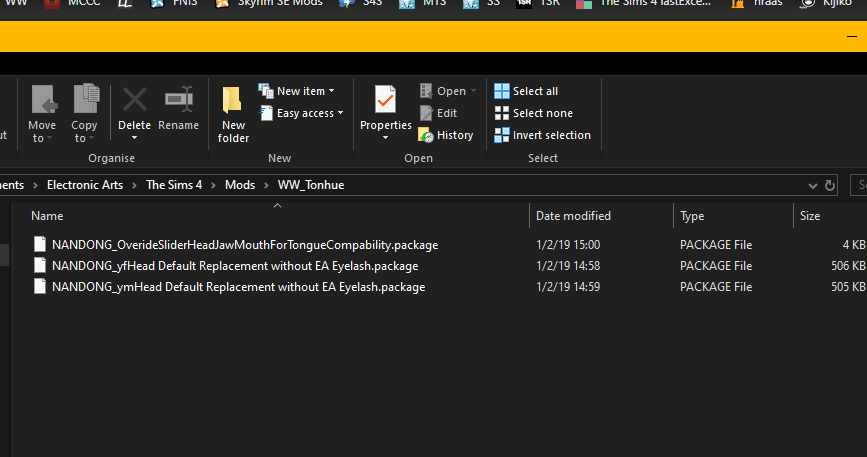Expand chevron after Electronic Arts breadcrumb

(x=134, y=185)
